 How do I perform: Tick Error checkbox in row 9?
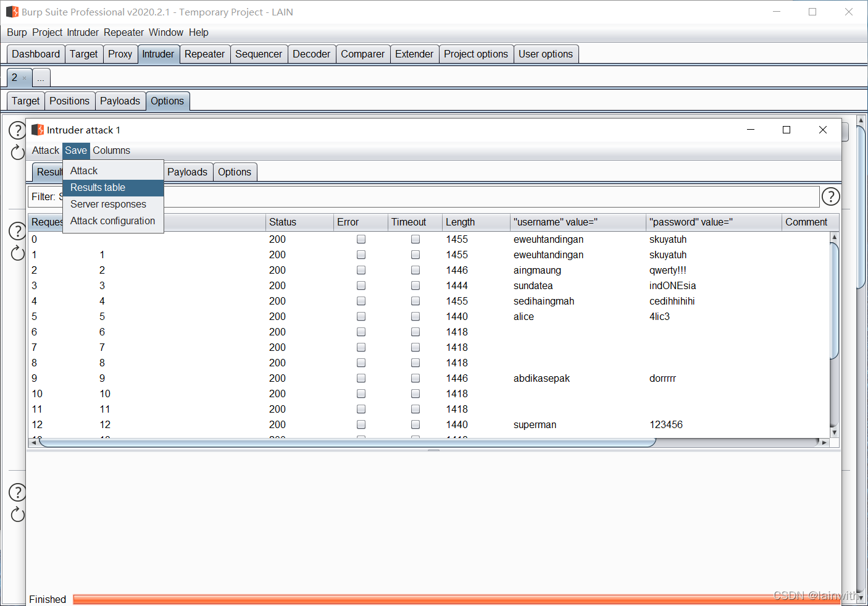(361, 378)
